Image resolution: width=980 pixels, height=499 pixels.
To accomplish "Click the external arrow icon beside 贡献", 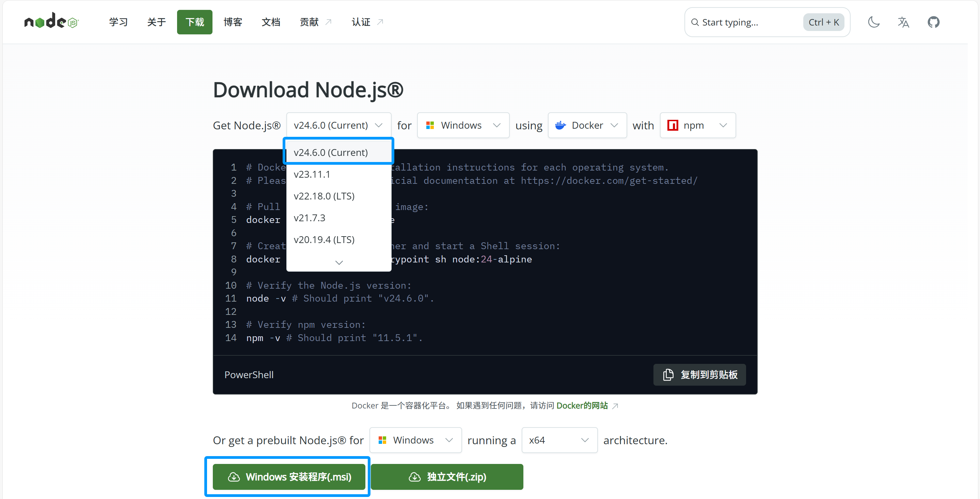I will pyautogui.click(x=328, y=22).
